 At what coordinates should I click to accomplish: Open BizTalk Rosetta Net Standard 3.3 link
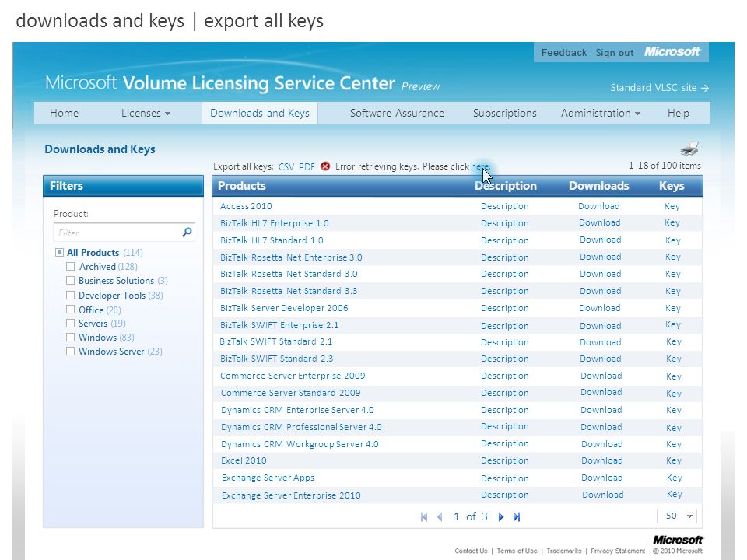click(289, 291)
